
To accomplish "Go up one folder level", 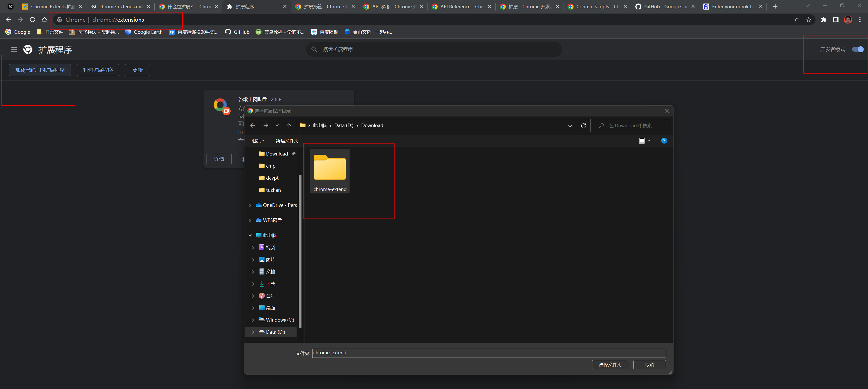I will (x=289, y=126).
